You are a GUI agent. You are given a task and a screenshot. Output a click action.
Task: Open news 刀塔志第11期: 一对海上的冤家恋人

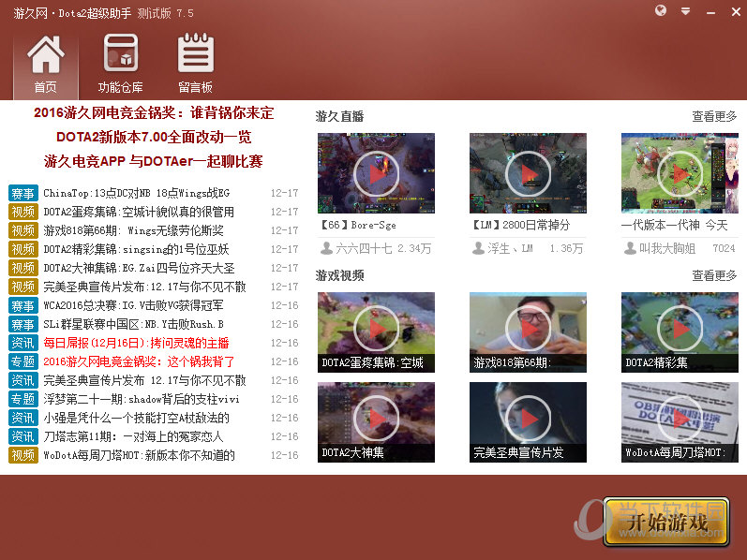click(x=133, y=436)
